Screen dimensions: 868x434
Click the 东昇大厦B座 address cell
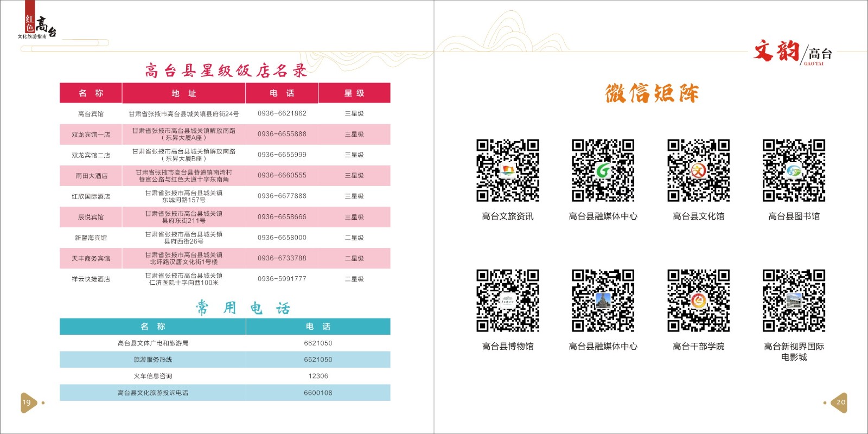click(x=184, y=155)
